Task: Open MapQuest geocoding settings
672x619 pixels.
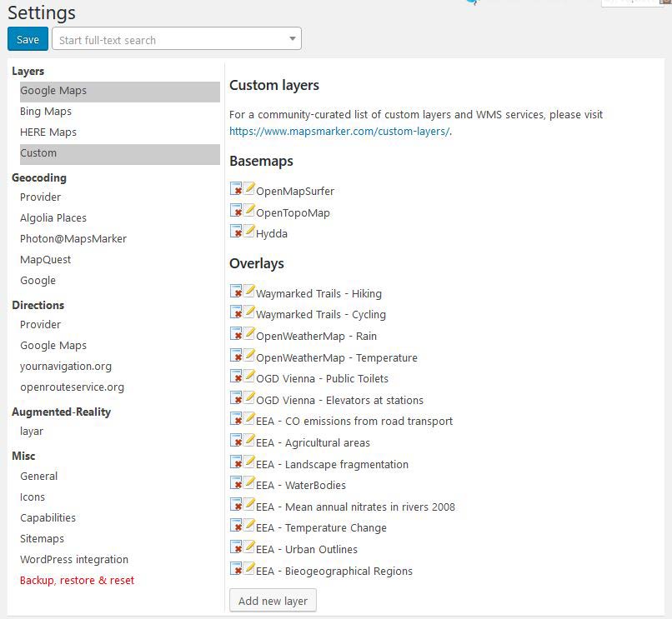Action: click(45, 260)
